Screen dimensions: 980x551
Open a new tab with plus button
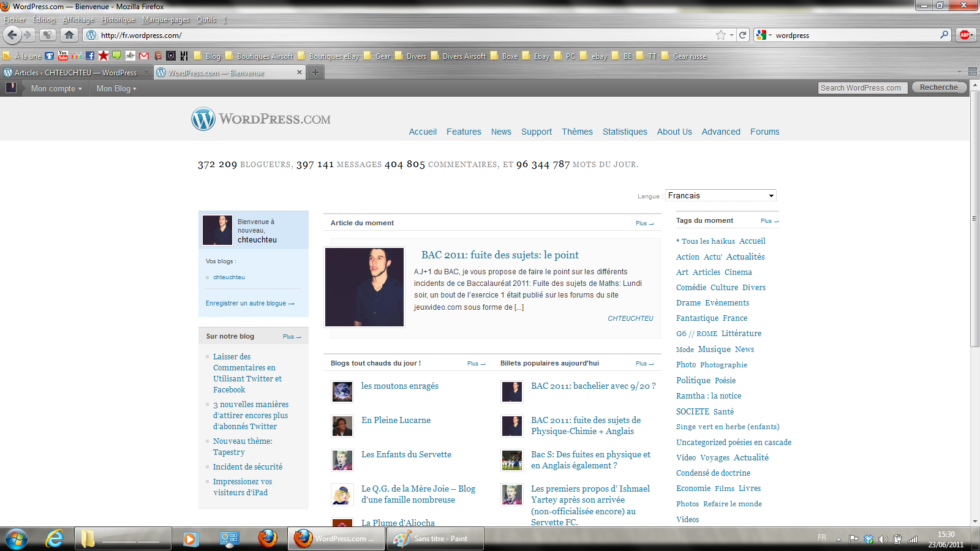[x=315, y=72]
